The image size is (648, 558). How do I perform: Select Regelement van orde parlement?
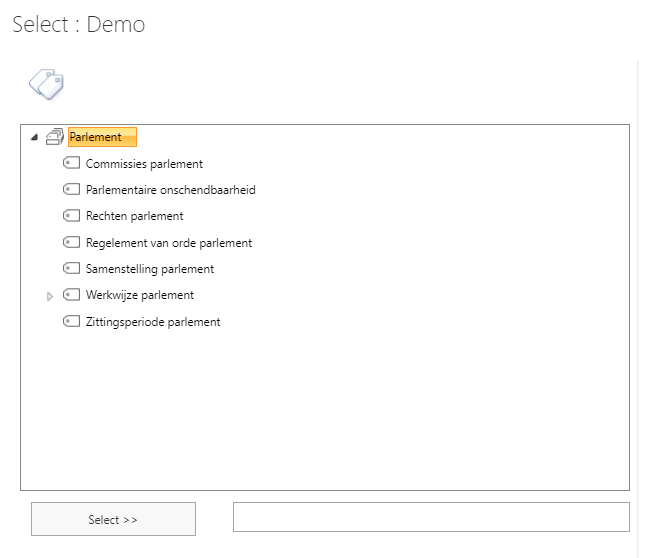coord(169,243)
